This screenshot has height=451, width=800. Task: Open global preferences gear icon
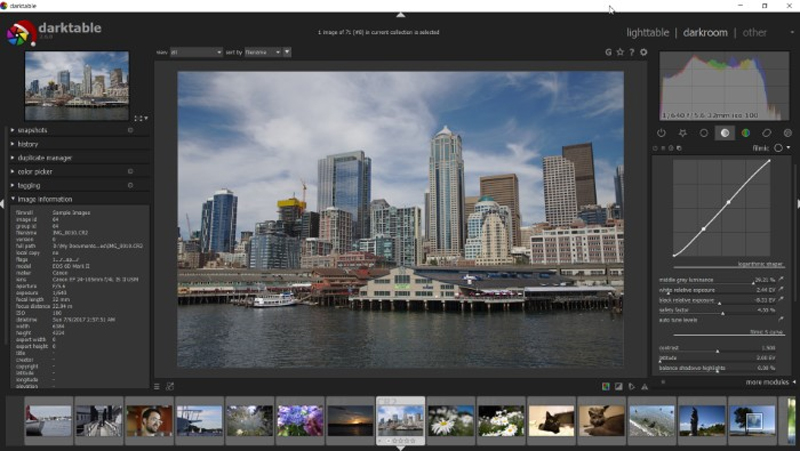coord(643,52)
